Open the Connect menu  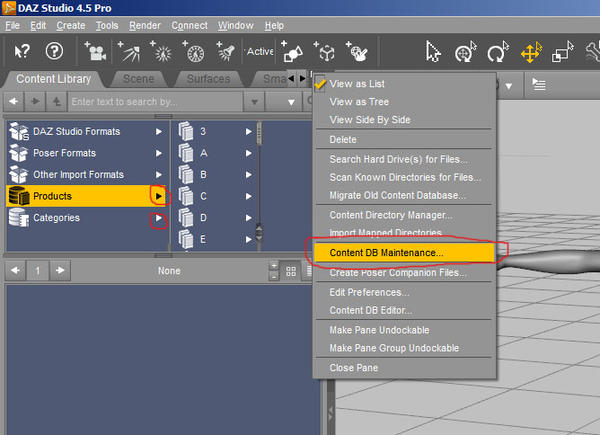(189, 26)
